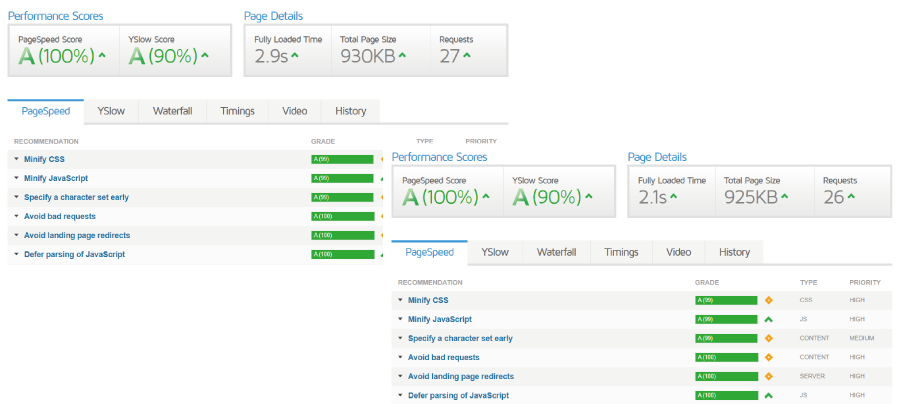Open the History tab in the 2.1s report

[x=734, y=252]
